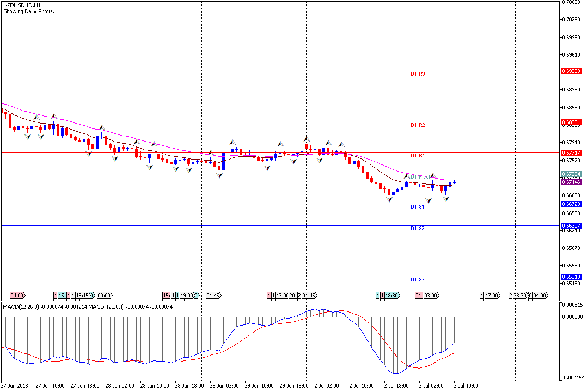Select the 0.66890 price scale label
This screenshot has height=392, width=588.
[x=572, y=195]
